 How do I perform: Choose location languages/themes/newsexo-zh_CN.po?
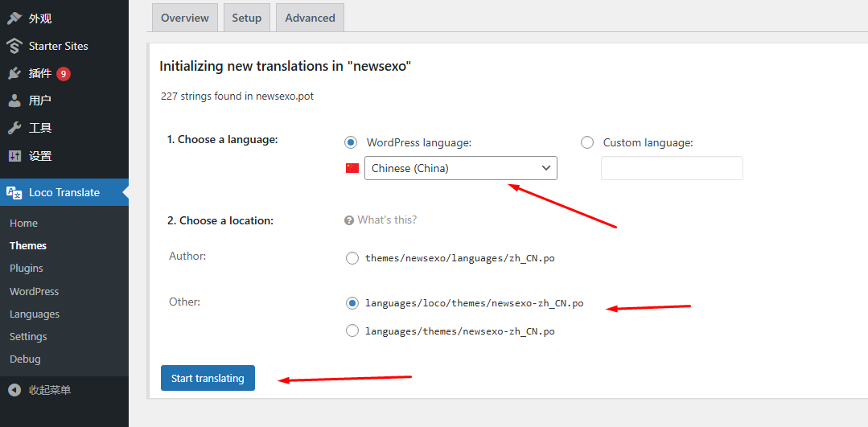pyautogui.click(x=352, y=331)
